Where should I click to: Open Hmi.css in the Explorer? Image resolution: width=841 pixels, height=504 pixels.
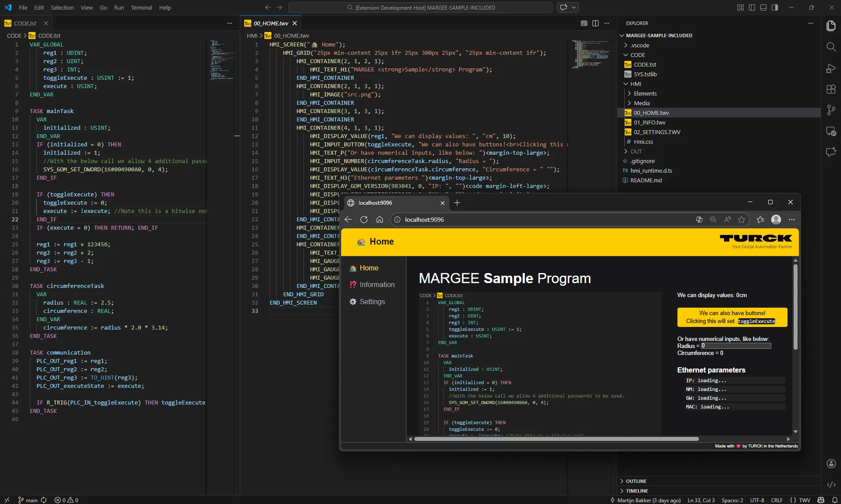(643, 142)
